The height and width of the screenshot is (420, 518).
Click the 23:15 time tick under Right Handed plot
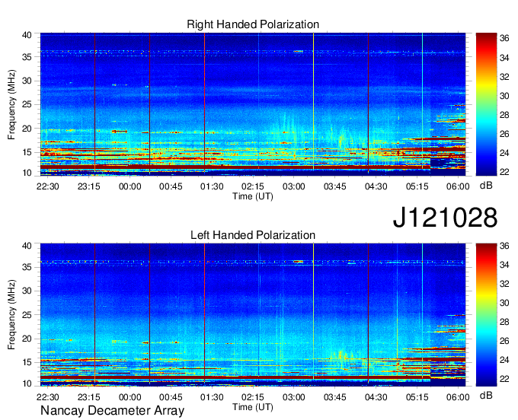point(89,186)
